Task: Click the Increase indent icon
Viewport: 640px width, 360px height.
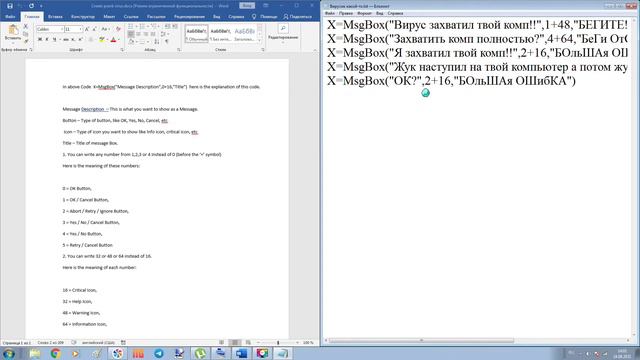Action: [175, 26]
